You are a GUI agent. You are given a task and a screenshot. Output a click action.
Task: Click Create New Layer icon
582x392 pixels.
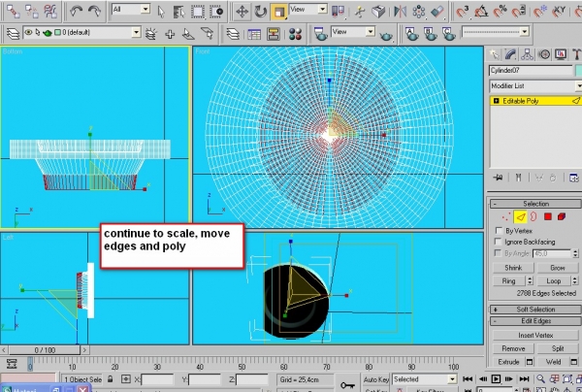point(151,34)
